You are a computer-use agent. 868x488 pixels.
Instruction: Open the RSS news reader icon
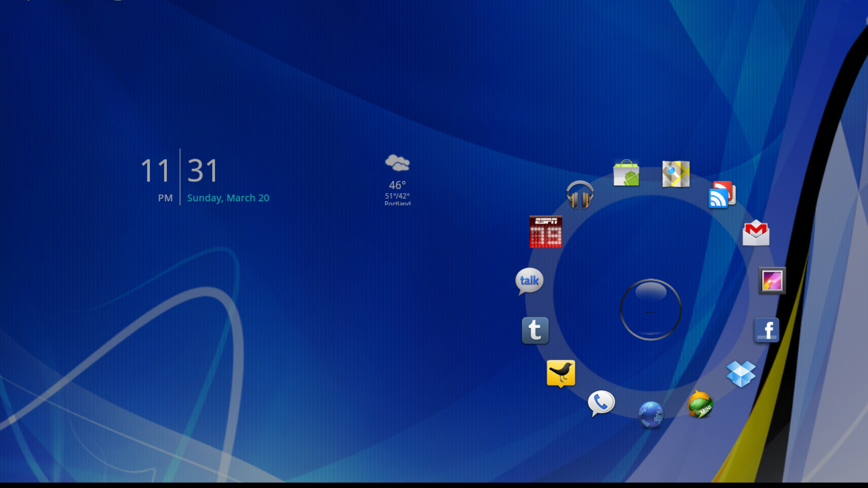pos(722,196)
